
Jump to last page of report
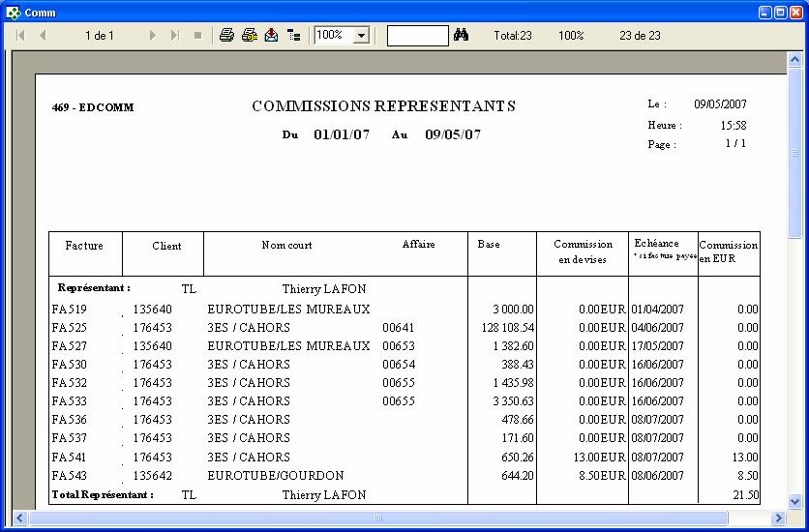tap(175, 36)
